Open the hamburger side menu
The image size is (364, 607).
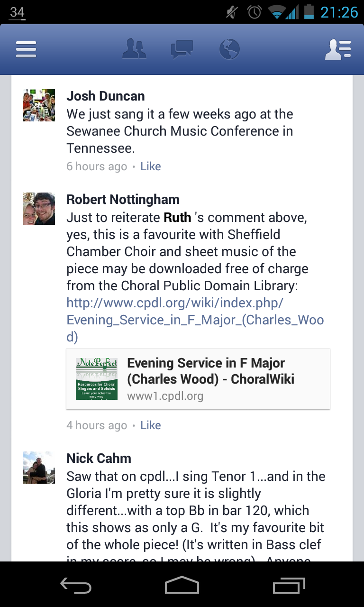click(26, 49)
